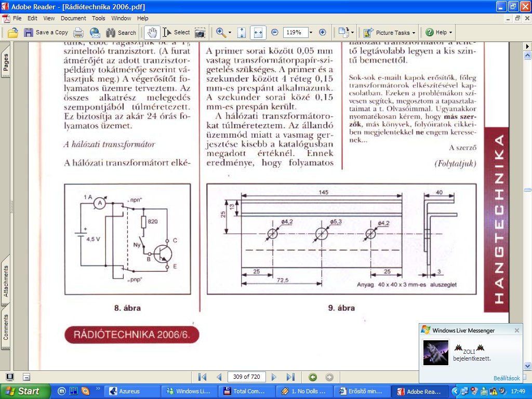This screenshot has height=399, width=532.
Task: Set the Fit Page view
Action: click(241, 33)
